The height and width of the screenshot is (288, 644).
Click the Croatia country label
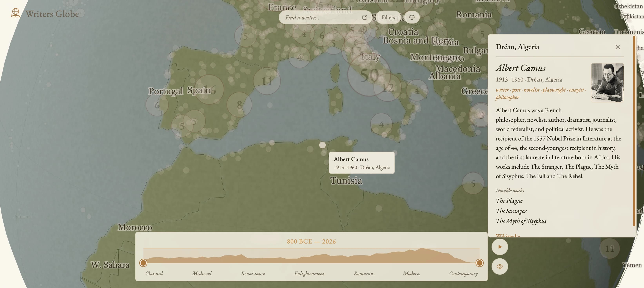point(403,32)
